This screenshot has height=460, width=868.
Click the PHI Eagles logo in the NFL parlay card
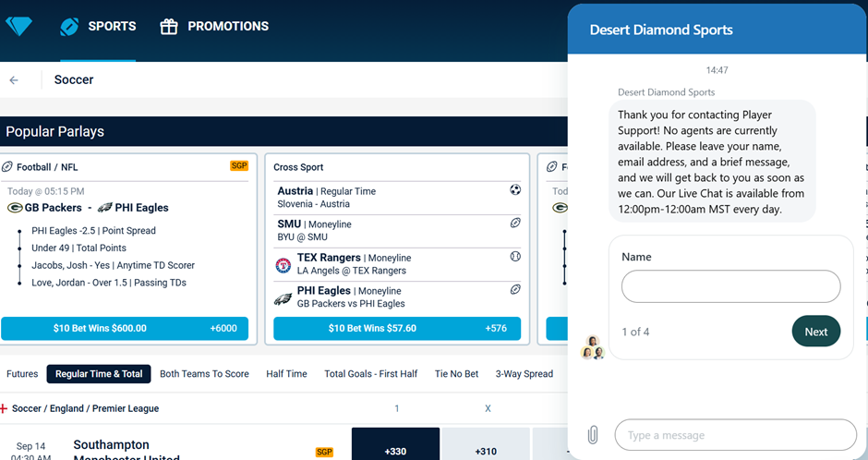tap(104, 208)
